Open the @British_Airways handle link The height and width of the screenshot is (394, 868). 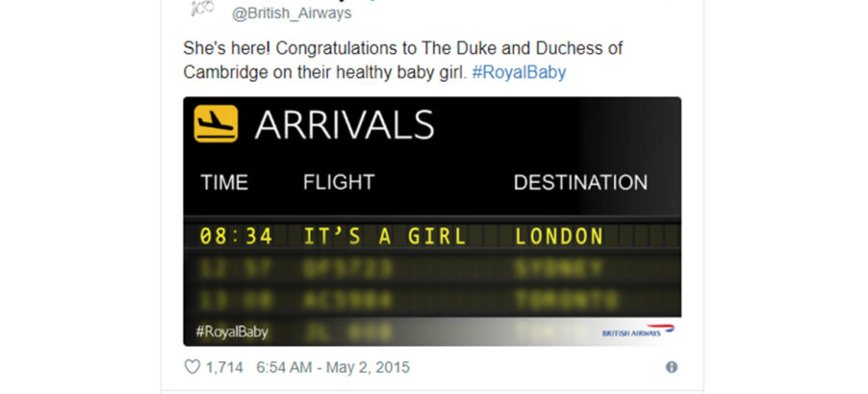(292, 13)
